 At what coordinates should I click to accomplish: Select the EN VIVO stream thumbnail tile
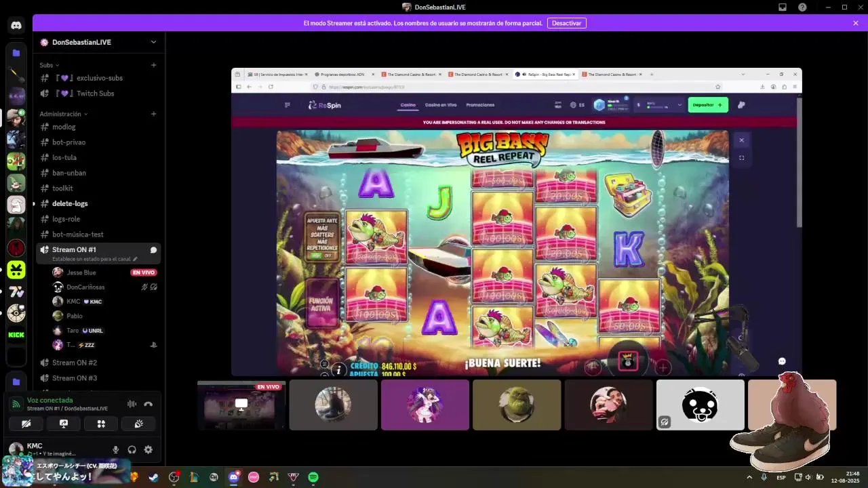(241, 405)
